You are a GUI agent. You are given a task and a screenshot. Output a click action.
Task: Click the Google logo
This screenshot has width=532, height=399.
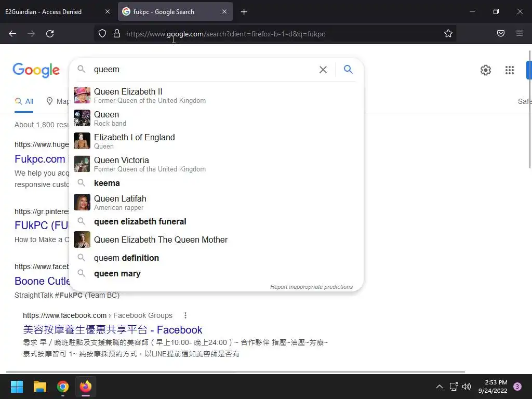pos(36,70)
